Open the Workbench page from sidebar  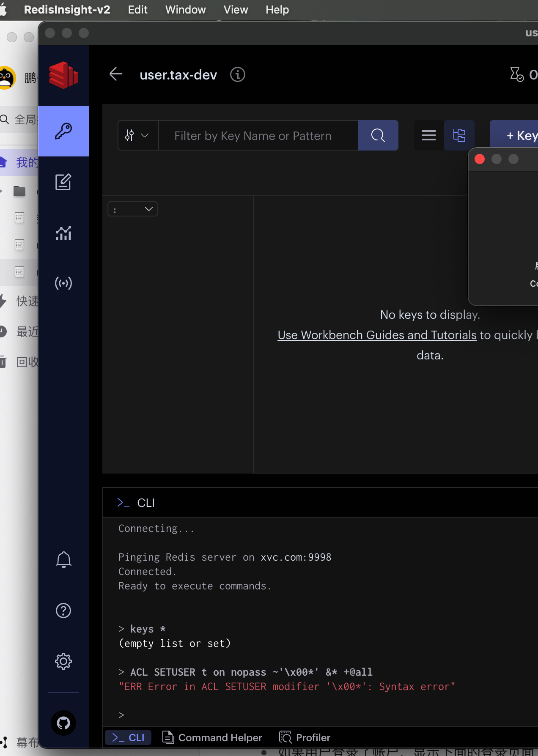[x=63, y=182]
